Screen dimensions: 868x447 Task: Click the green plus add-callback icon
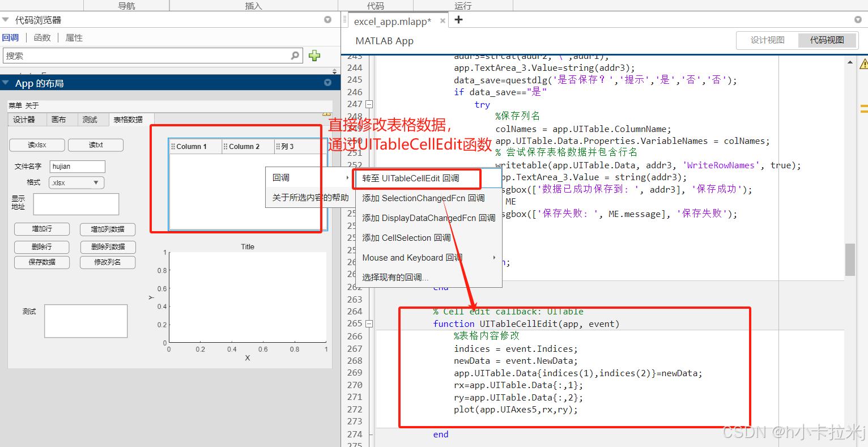point(314,56)
